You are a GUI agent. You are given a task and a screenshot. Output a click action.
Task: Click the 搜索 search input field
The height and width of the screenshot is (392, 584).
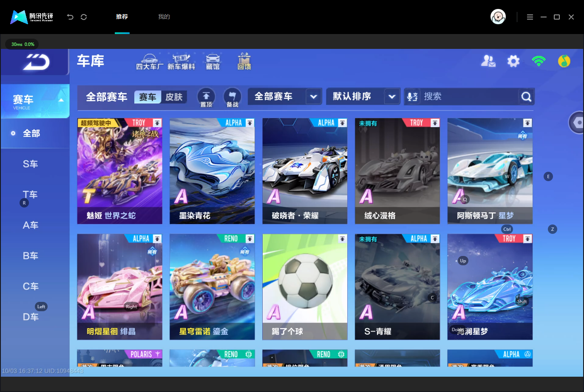pos(469,97)
